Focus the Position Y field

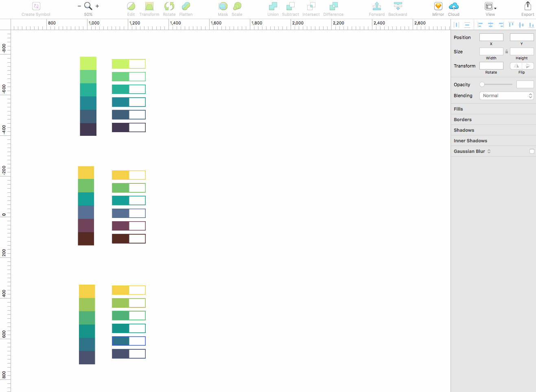pyautogui.click(x=522, y=37)
